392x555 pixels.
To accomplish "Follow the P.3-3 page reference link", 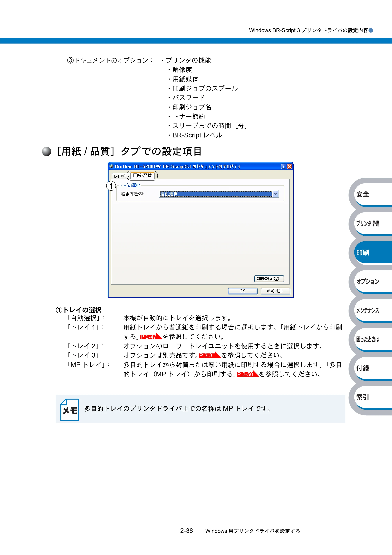I will click(210, 355).
